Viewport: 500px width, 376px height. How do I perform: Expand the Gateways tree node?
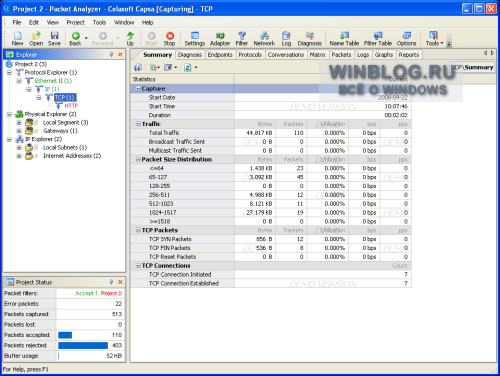[19, 131]
